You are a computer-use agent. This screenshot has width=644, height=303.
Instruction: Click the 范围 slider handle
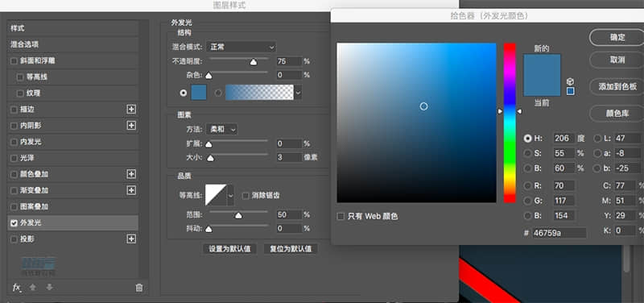(x=238, y=215)
